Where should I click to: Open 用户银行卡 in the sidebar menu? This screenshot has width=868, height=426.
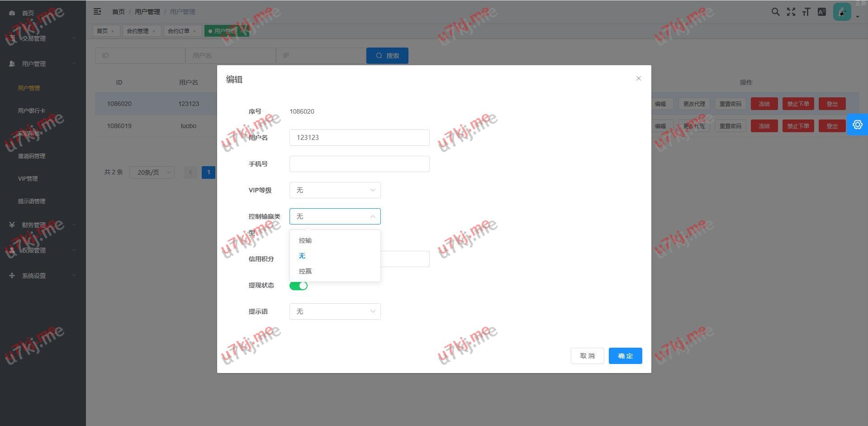[x=32, y=111]
